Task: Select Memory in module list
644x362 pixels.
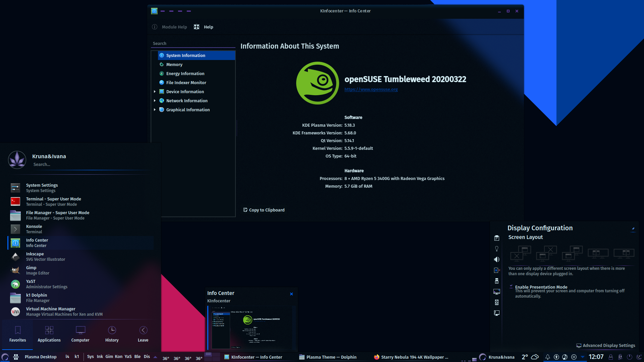Action: (197, 64)
